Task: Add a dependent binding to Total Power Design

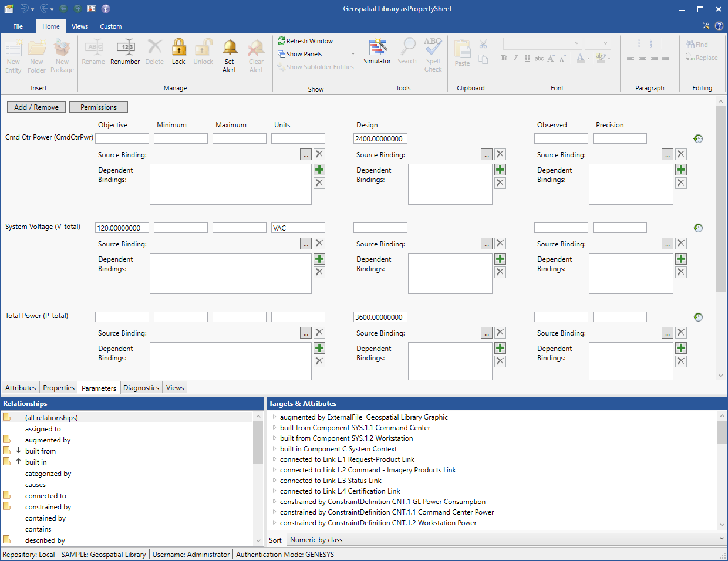Action: tap(500, 348)
